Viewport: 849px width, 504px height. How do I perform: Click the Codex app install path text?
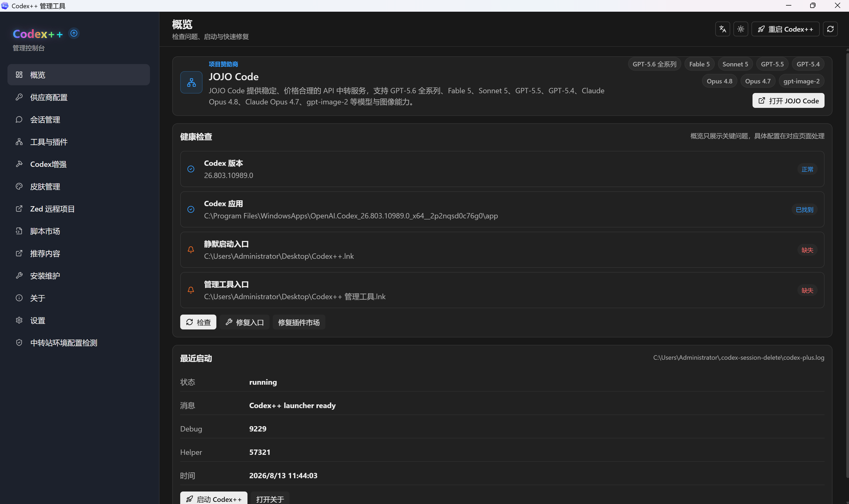pyautogui.click(x=351, y=216)
